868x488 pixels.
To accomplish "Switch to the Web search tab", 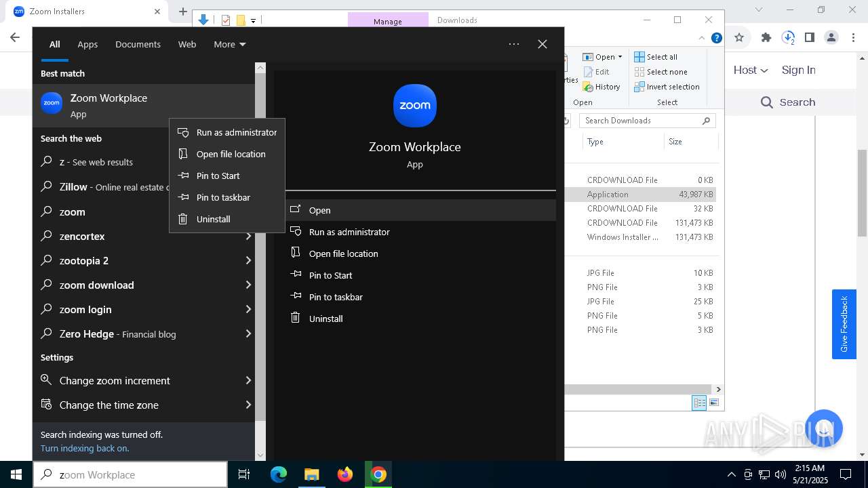I will 187,44.
